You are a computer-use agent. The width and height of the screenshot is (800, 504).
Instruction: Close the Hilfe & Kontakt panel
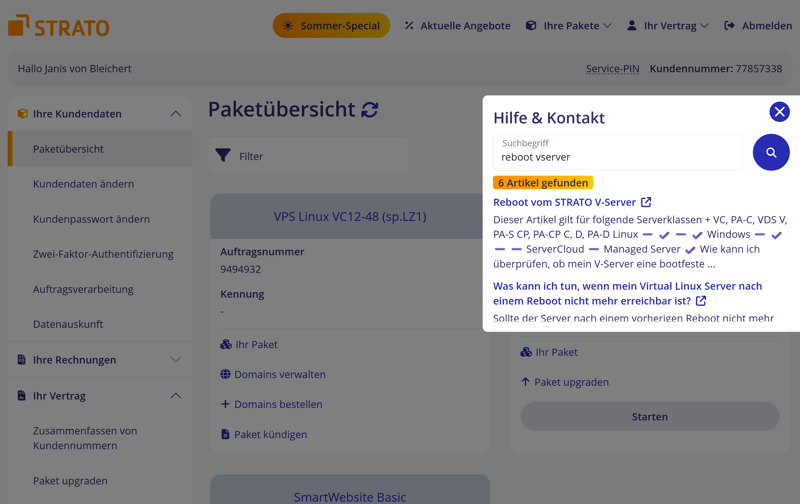pyautogui.click(x=779, y=112)
